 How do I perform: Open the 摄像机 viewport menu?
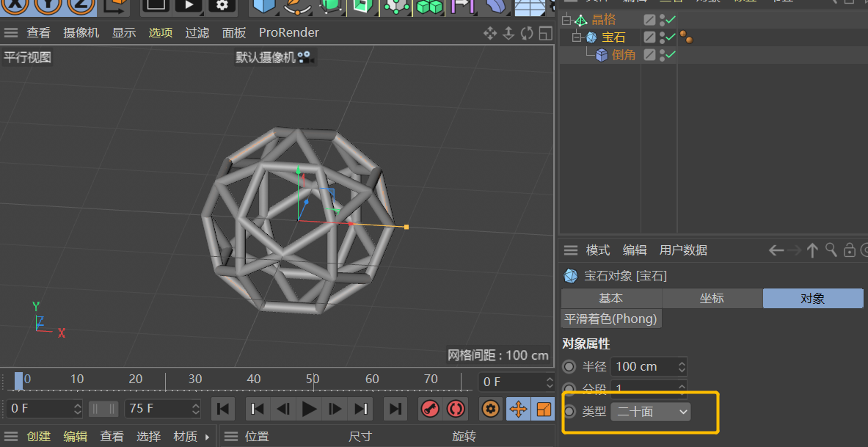(81, 33)
